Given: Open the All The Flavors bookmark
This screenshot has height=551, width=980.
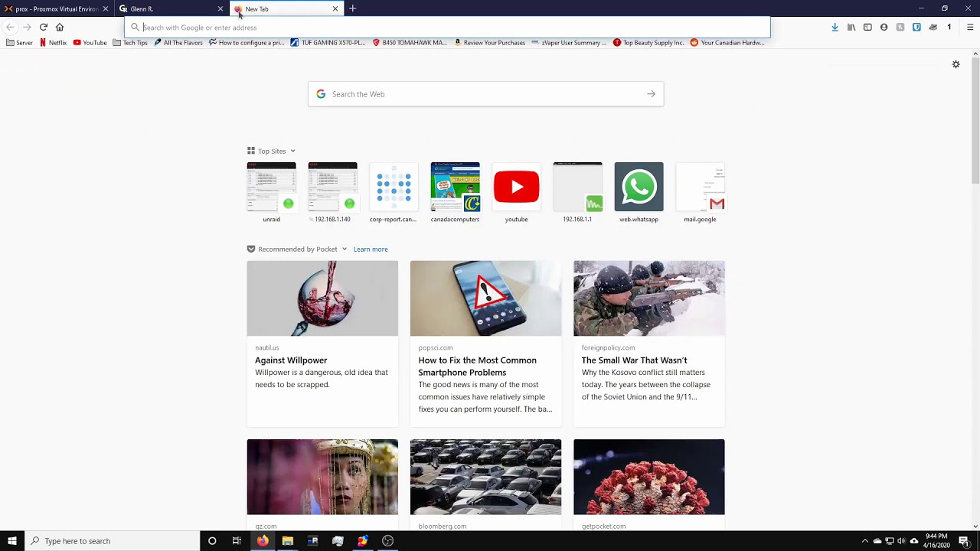Looking at the screenshot, I should [178, 43].
